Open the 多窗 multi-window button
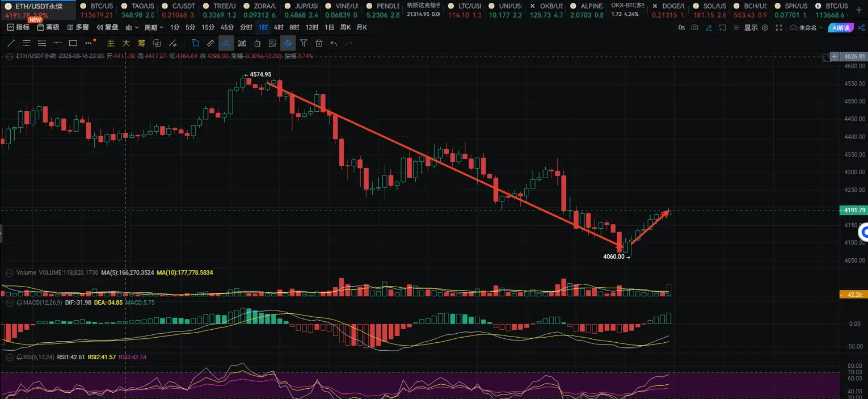This screenshot has height=399, width=868. [78, 27]
